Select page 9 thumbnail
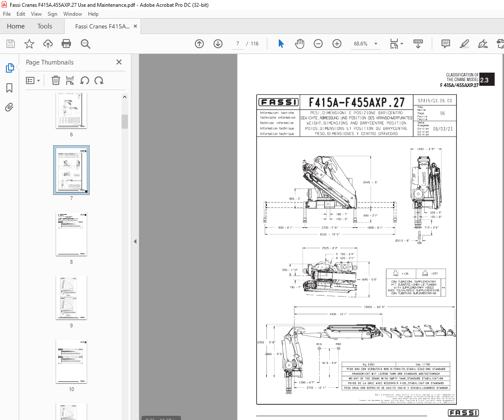504x420 pixels. click(71, 297)
